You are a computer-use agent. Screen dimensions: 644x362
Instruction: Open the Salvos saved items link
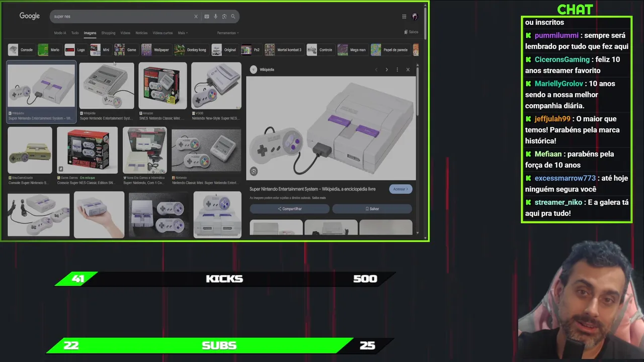coord(411,32)
